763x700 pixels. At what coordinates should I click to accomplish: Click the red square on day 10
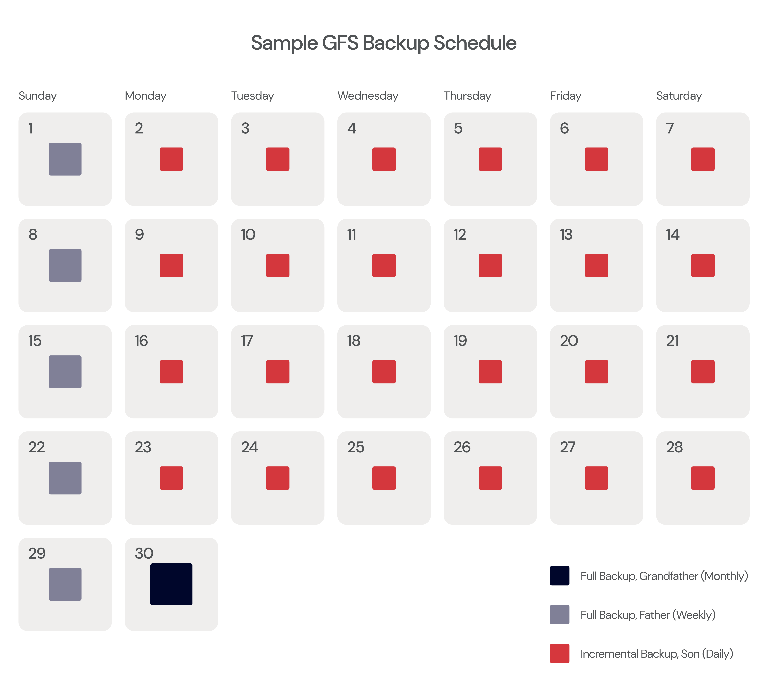click(278, 266)
